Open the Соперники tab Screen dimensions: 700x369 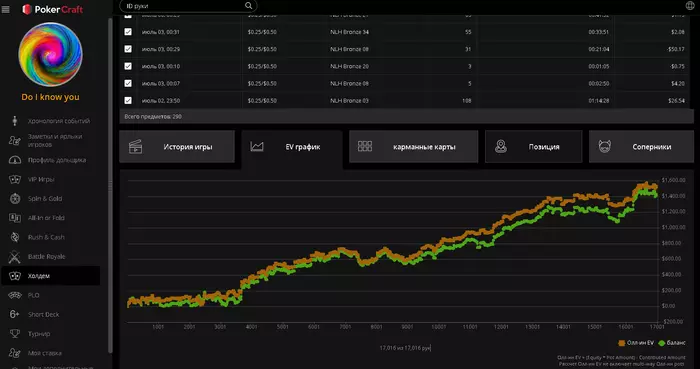642,146
